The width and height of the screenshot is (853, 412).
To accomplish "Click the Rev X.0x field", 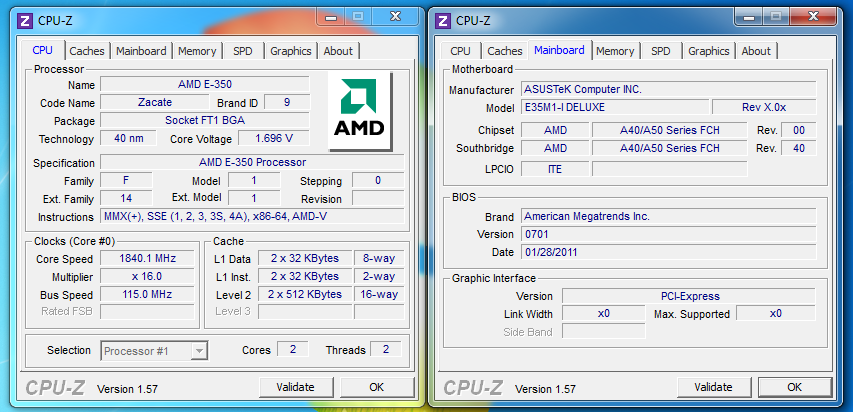I will (764, 107).
